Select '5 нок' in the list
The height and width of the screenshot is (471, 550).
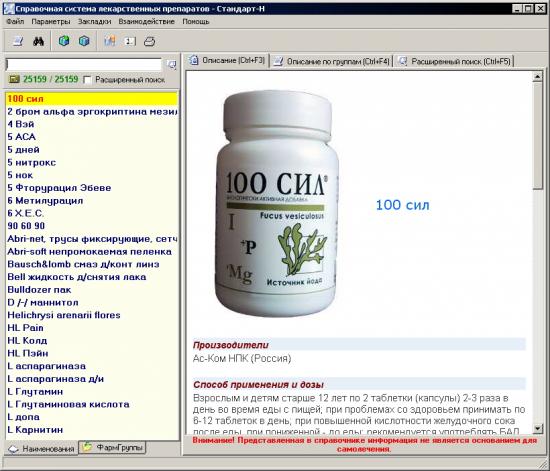pyautogui.click(x=92, y=175)
